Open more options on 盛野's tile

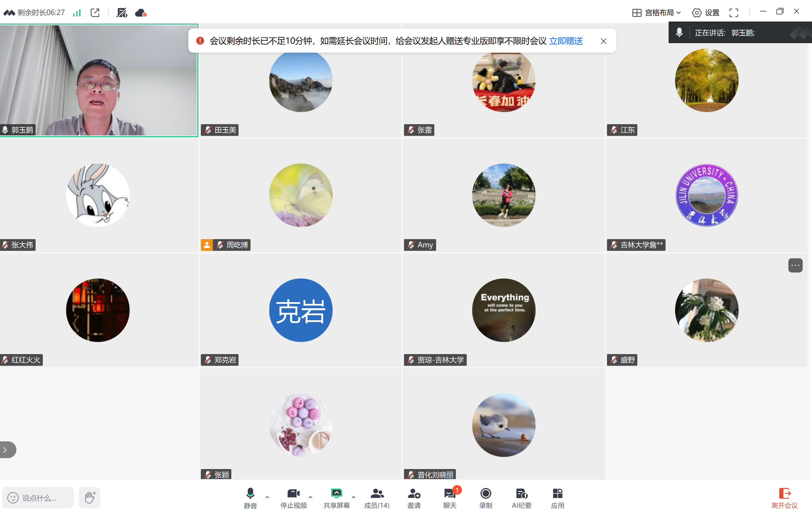(x=795, y=265)
